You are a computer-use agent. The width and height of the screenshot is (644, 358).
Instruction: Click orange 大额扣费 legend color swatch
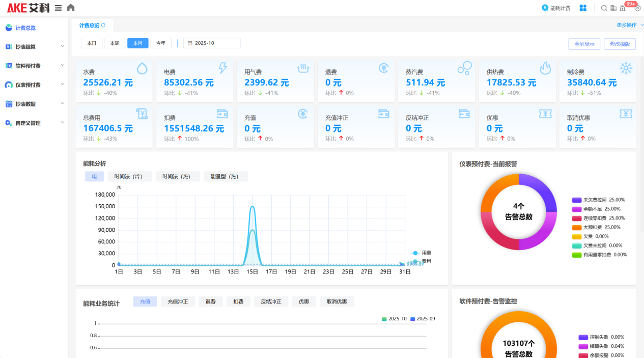(576, 228)
